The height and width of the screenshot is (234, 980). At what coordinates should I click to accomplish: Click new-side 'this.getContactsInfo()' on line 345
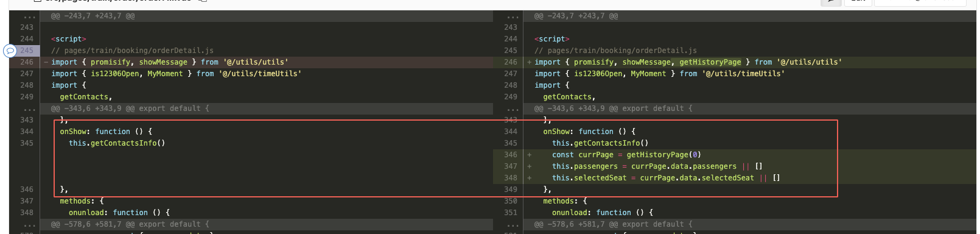[x=600, y=143]
